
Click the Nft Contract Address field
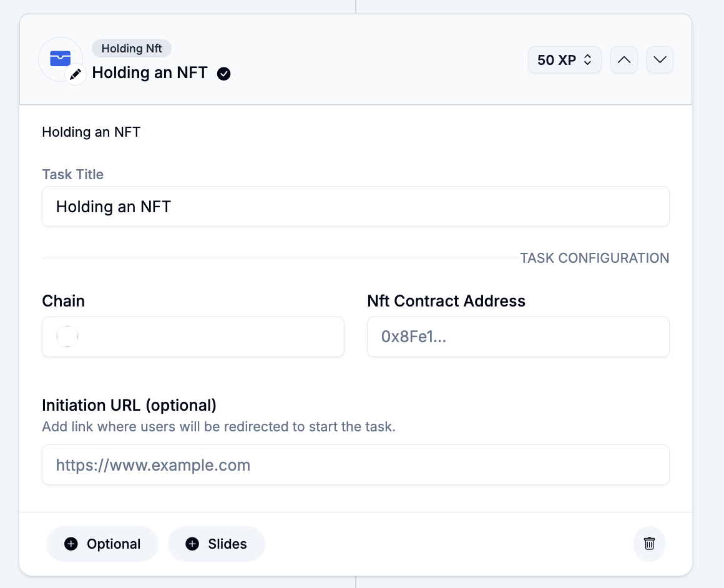(x=517, y=337)
